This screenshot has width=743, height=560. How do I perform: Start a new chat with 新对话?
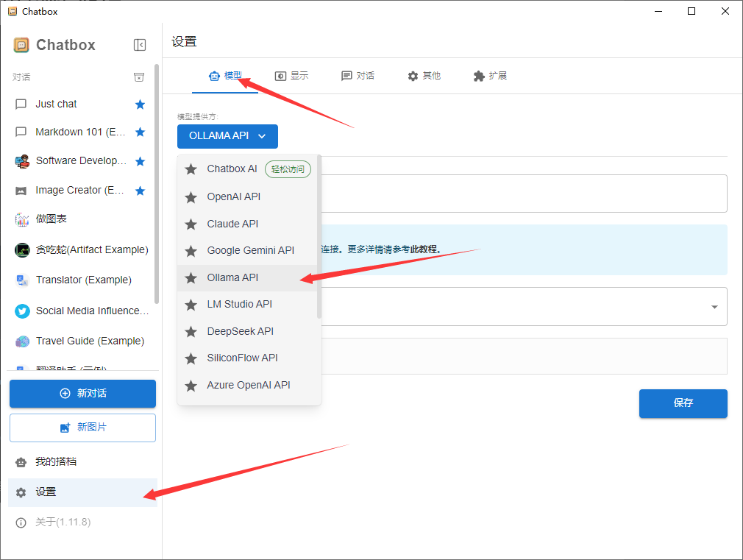pyautogui.click(x=82, y=394)
